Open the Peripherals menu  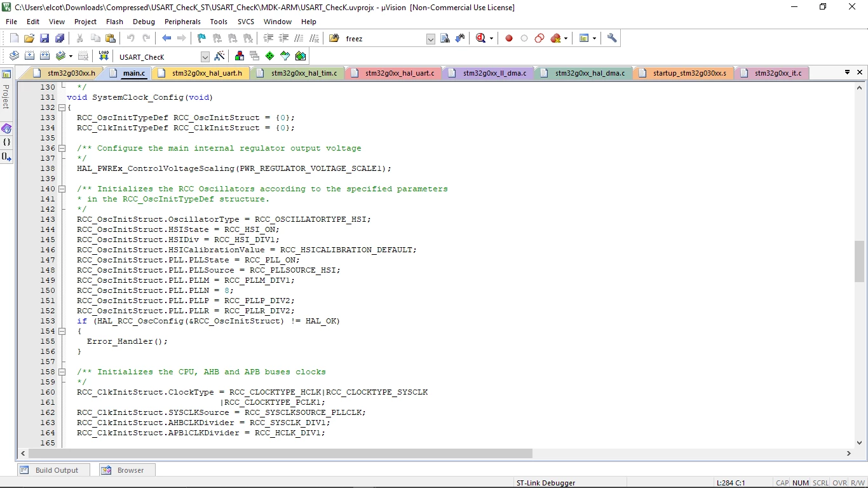point(182,22)
